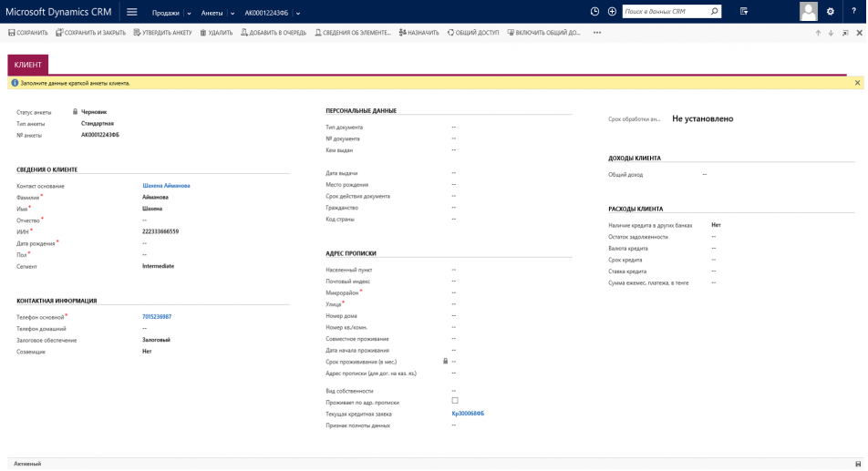868x471 pixels.
Task: Dismiss the yellow notification bar
Action: coord(857,83)
